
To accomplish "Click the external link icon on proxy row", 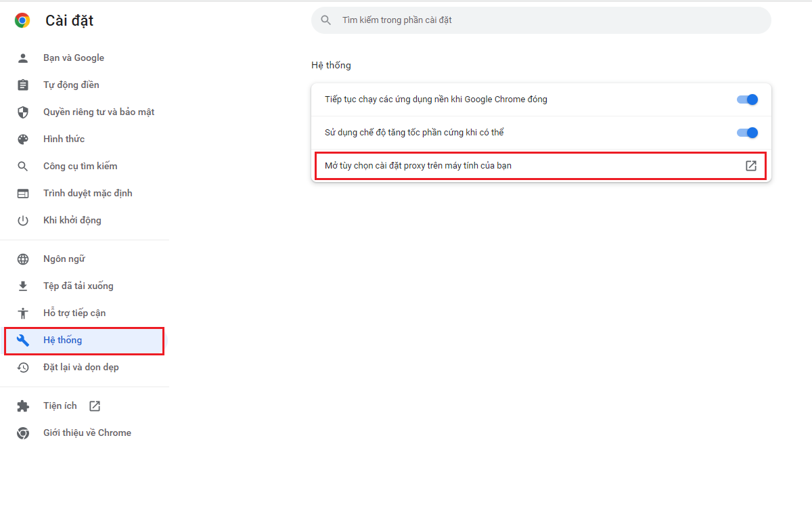I will tap(750, 166).
